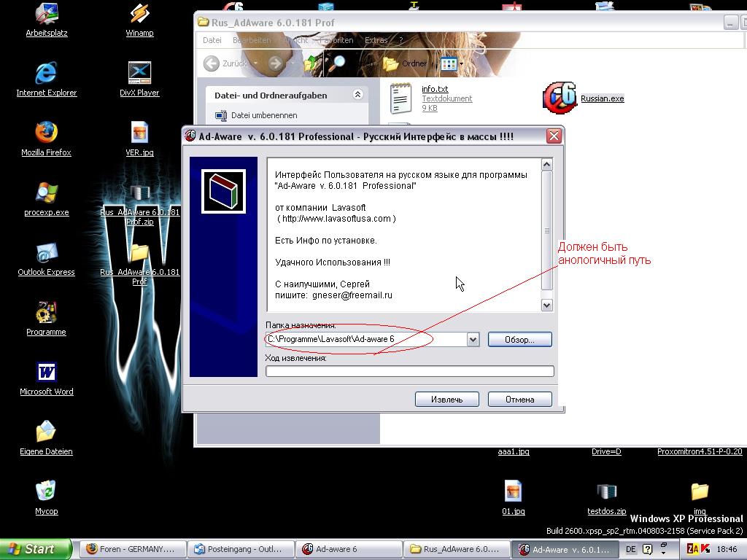Click the description text scrollbar thumb
The image size is (747, 560).
(547, 230)
